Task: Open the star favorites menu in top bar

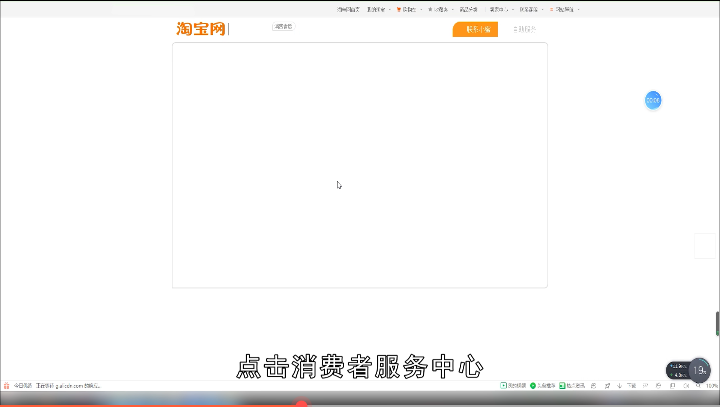Action: coord(440,9)
